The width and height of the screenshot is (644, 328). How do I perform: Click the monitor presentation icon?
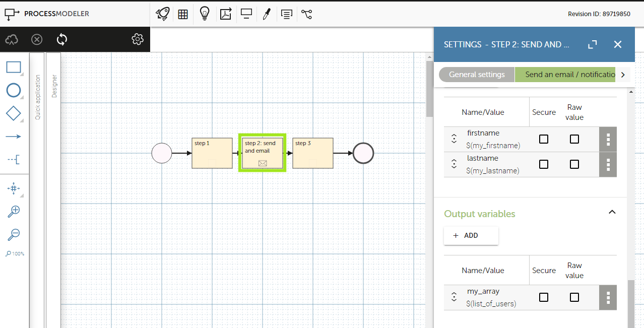tap(246, 14)
